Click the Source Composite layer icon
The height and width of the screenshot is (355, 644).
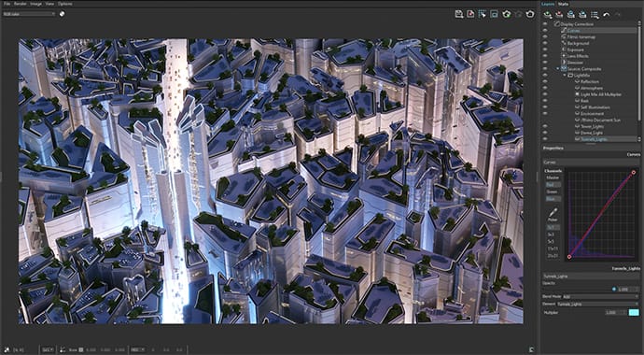click(564, 68)
